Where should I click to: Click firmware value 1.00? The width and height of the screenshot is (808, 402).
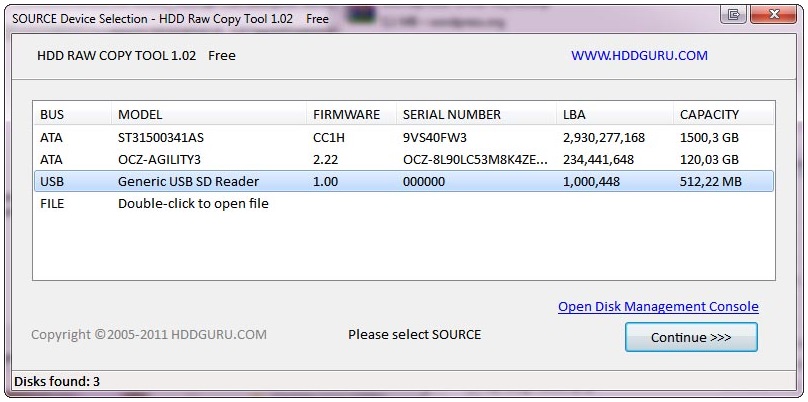[x=326, y=181]
